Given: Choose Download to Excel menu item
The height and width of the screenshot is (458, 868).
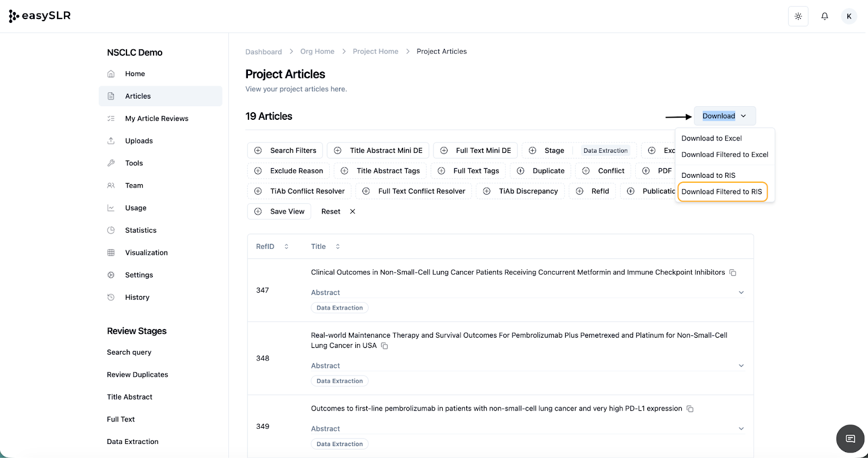Looking at the screenshot, I should [x=711, y=138].
